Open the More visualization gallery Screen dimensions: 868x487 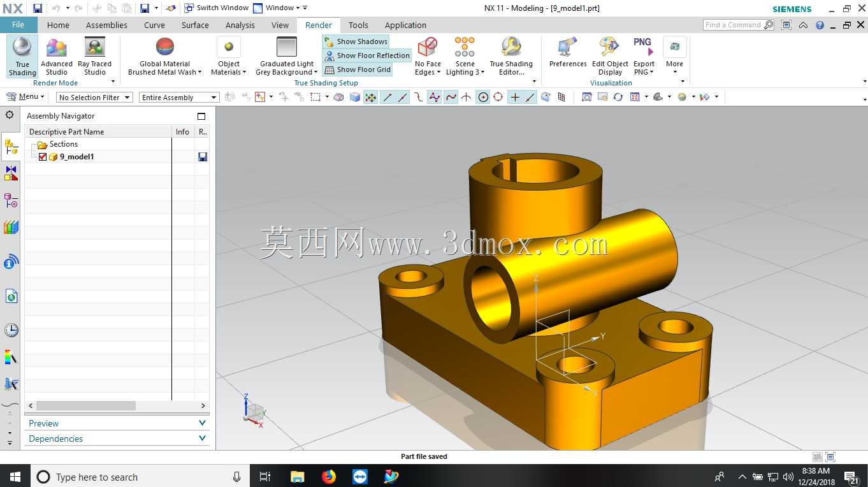674,56
